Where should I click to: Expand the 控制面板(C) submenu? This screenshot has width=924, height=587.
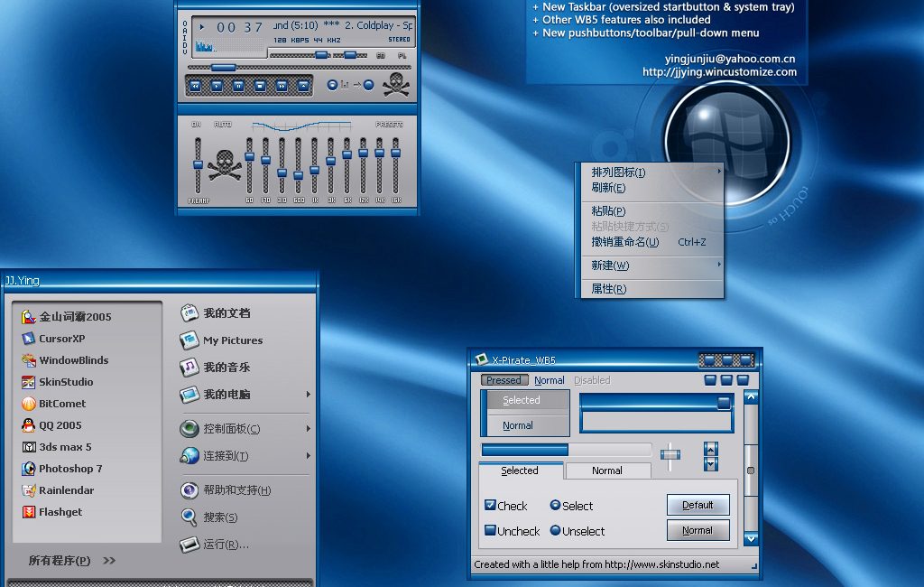tap(309, 428)
